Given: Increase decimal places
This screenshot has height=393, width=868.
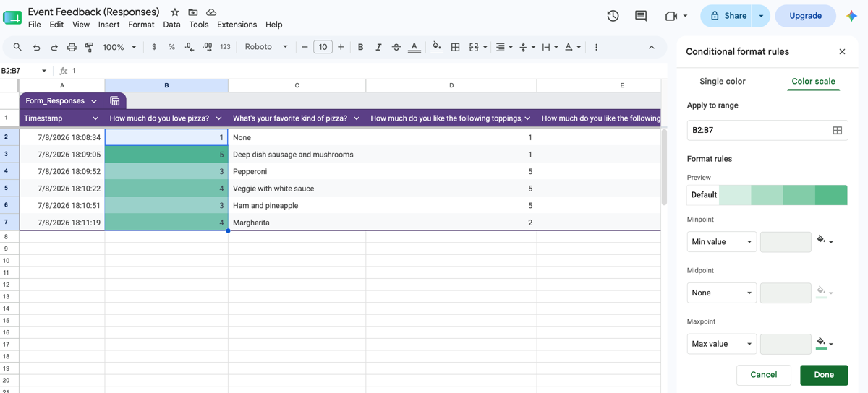Looking at the screenshot, I should click(x=207, y=47).
